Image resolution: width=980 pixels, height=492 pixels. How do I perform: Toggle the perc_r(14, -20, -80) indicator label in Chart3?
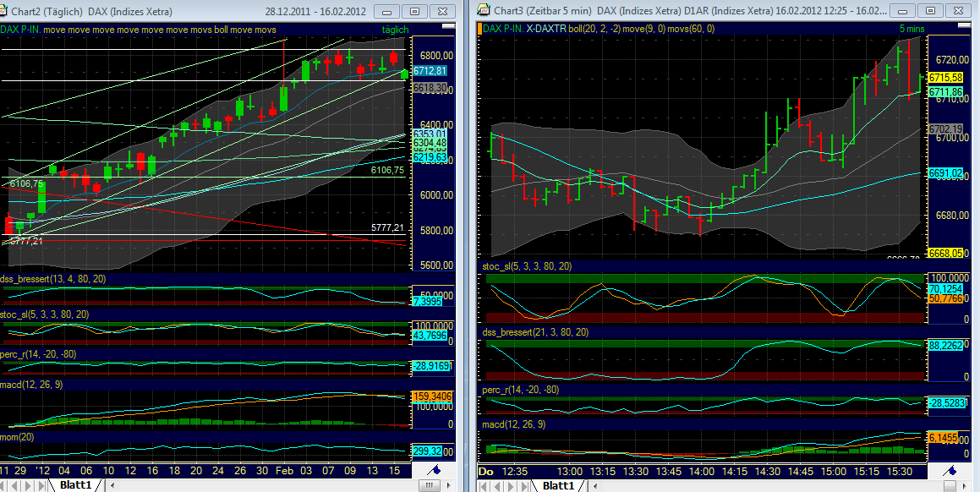522,388
